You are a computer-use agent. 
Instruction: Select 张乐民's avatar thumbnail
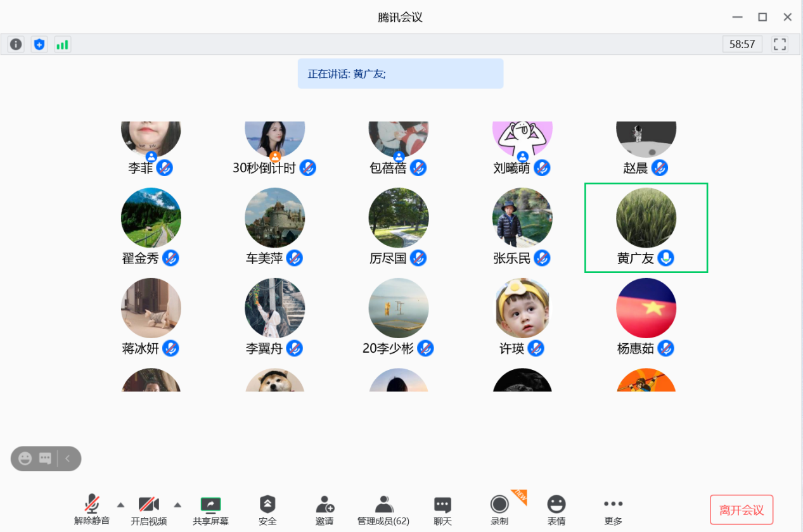522,218
